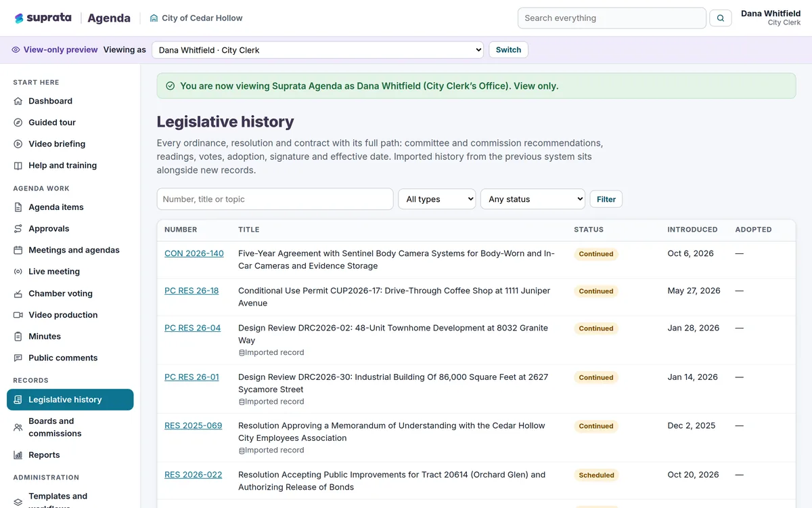
Task: Go to Agenda items page
Action: click(x=70, y=207)
